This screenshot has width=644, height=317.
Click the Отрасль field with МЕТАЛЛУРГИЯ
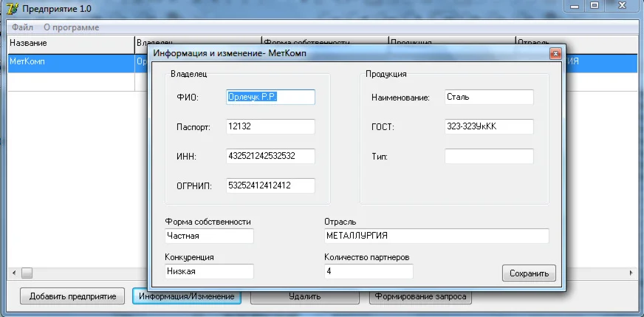tap(436, 236)
